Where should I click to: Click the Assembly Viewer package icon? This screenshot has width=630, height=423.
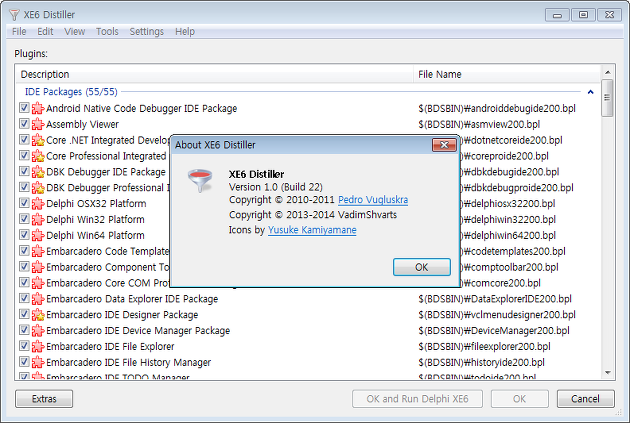pyautogui.click(x=38, y=124)
